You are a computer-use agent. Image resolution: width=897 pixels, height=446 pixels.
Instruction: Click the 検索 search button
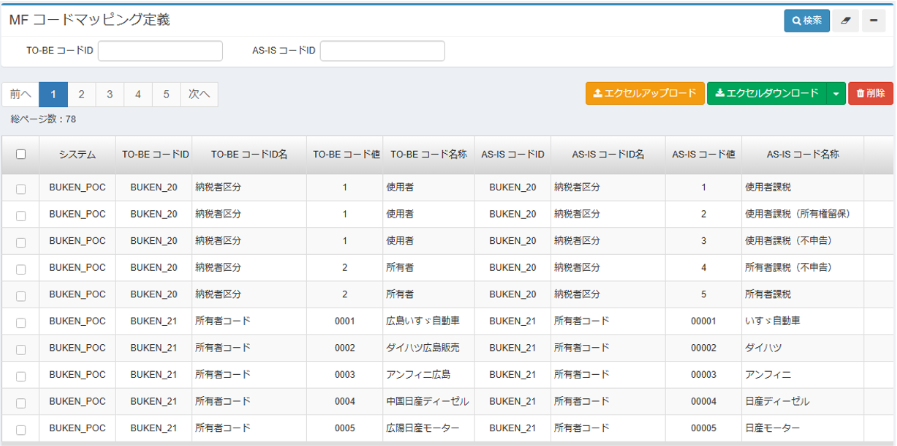point(806,21)
